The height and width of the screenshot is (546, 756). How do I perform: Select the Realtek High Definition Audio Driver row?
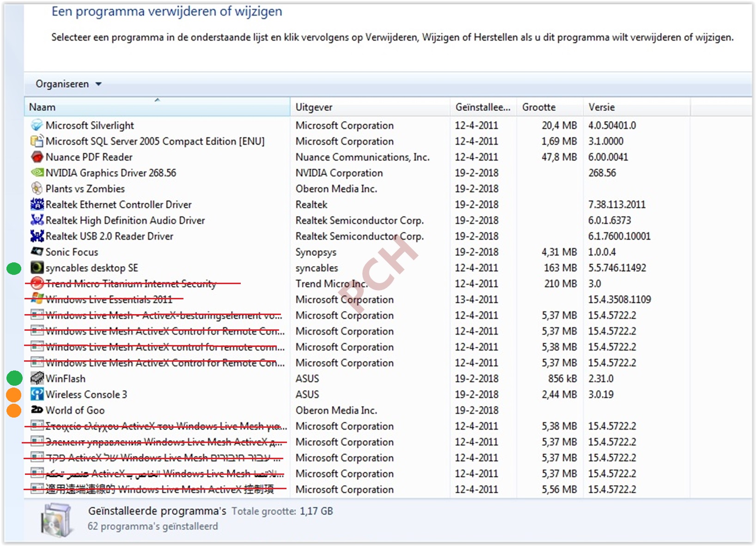[x=388, y=220]
